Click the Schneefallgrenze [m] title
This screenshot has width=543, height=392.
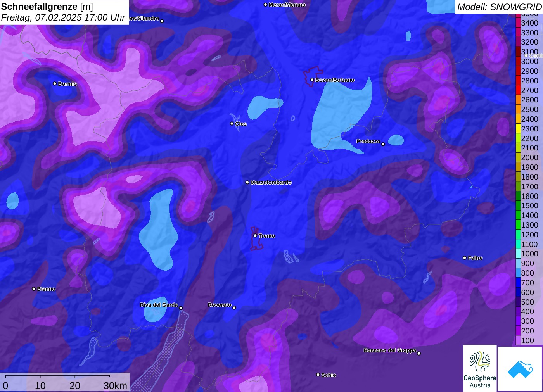[47, 7]
